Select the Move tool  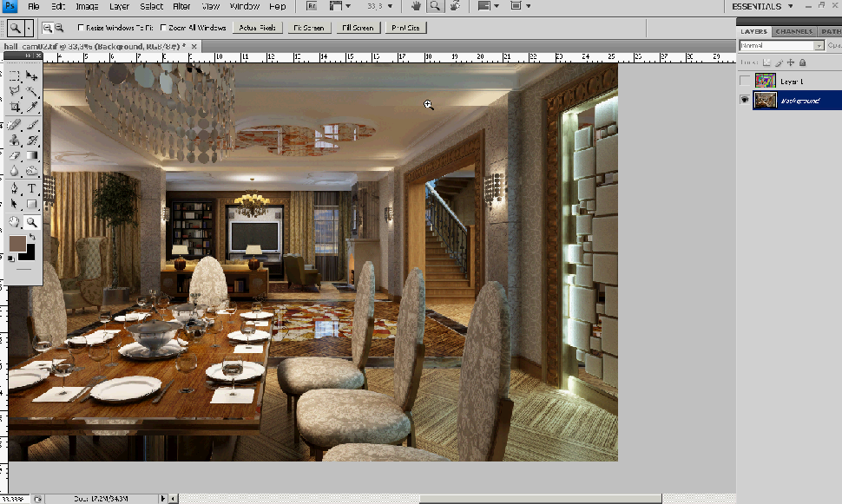31,75
